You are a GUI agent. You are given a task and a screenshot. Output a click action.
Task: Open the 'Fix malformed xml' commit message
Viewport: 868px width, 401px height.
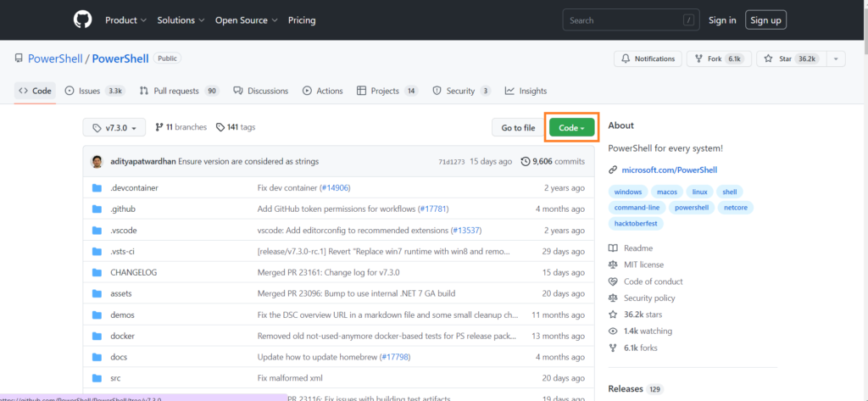[x=290, y=378]
